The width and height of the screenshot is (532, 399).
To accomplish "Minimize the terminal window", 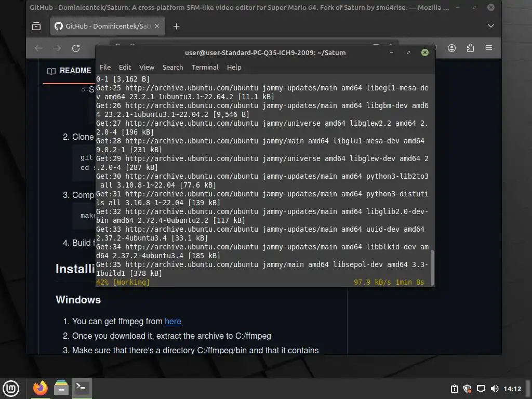I will [392, 52].
